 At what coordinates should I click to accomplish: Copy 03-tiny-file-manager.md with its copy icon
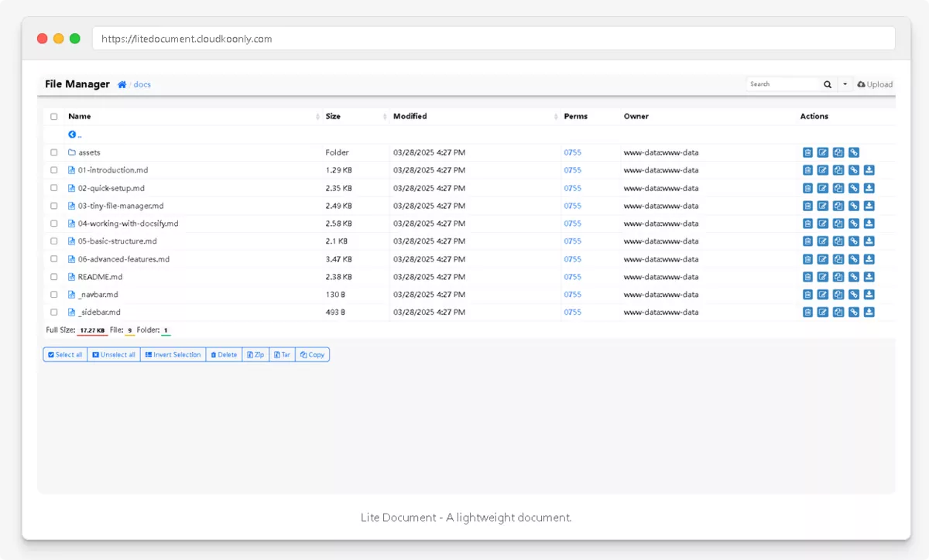pos(838,206)
